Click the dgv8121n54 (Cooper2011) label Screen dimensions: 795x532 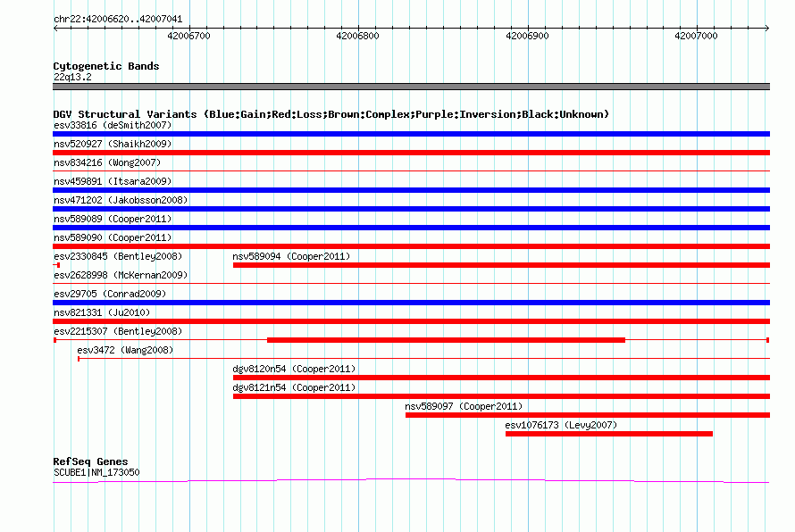click(294, 387)
